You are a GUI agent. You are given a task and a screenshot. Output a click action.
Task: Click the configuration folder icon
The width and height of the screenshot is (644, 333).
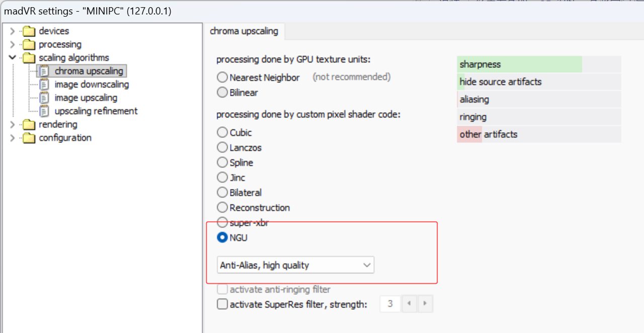(x=29, y=138)
